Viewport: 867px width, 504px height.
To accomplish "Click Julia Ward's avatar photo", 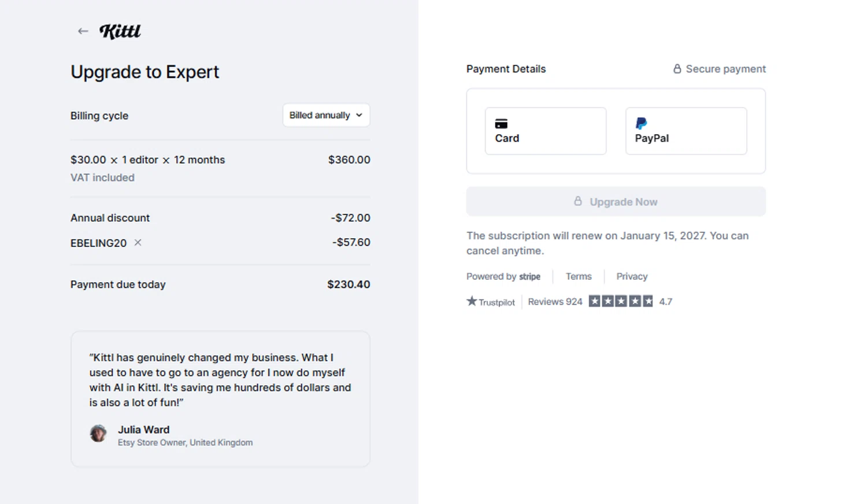I will pos(98,433).
